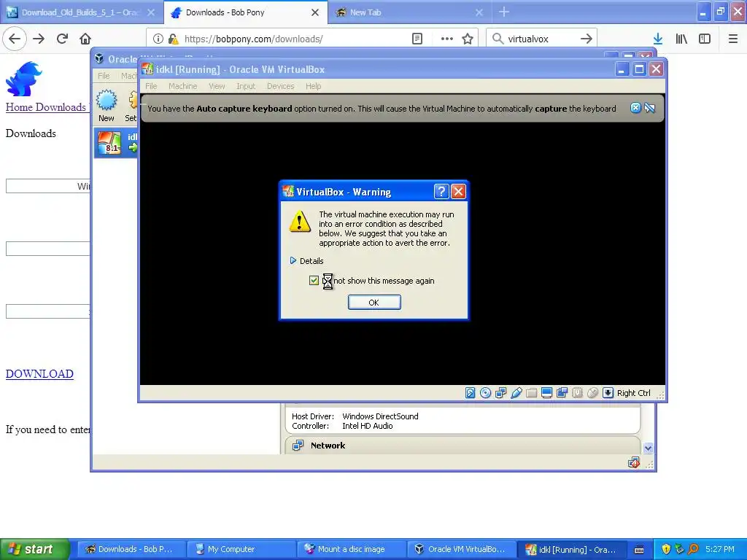Dismiss the Auto capture keyboard notification
This screenshot has height=560, width=747.
(635, 108)
